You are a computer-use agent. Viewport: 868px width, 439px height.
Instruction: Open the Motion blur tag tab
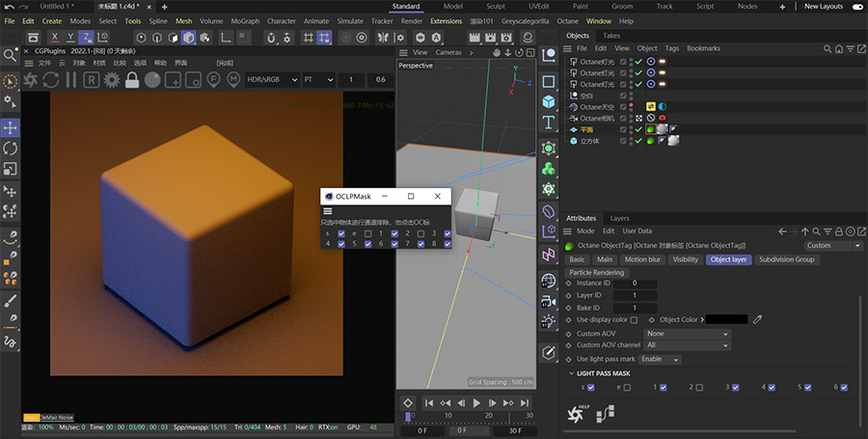click(641, 260)
